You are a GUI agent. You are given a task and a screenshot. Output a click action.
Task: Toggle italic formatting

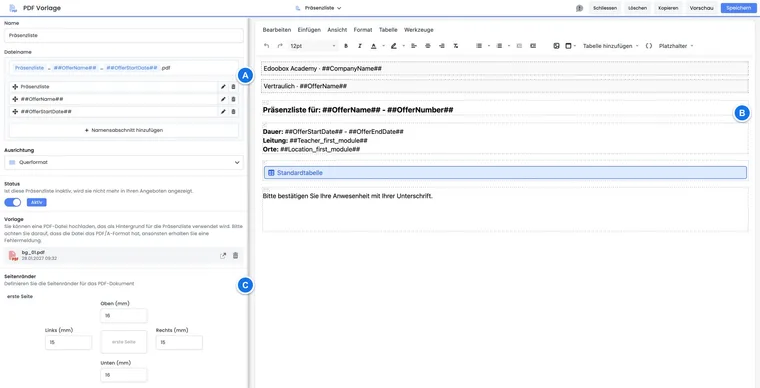coord(360,46)
